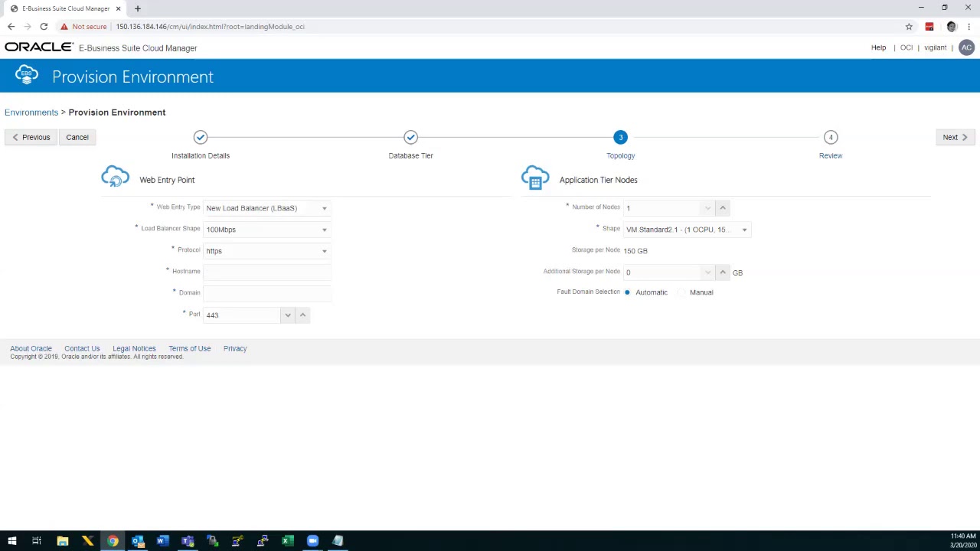
Task: Select the Topology step label
Action: [620, 155]
